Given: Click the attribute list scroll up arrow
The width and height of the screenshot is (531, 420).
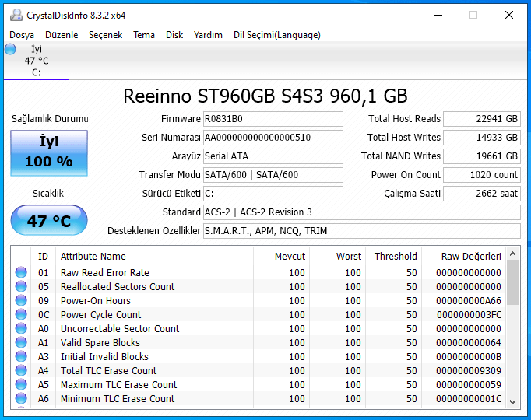Looking at the screenshot, I should (x=512, y=254).
